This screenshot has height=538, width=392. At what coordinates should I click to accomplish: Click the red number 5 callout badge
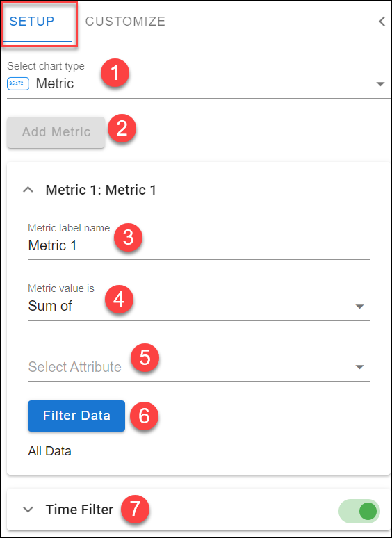[x=145, y=357]
